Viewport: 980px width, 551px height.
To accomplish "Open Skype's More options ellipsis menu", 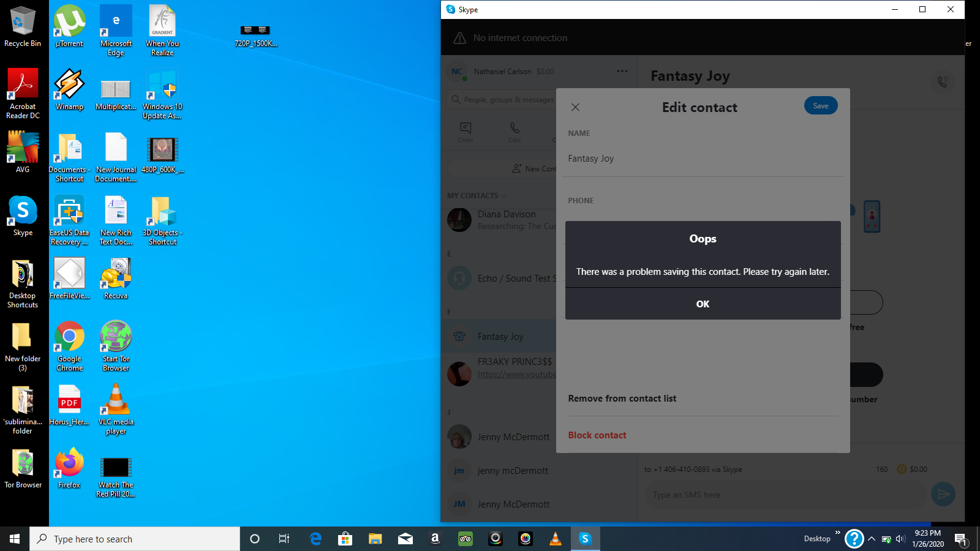I will pos(622,71).
